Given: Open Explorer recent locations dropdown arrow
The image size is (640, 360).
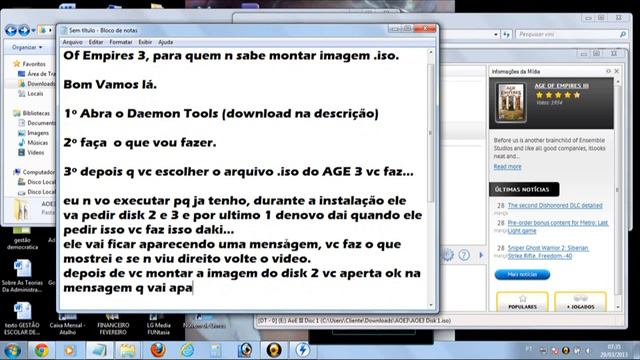Looking at the screenshot, I should (33, 31).
